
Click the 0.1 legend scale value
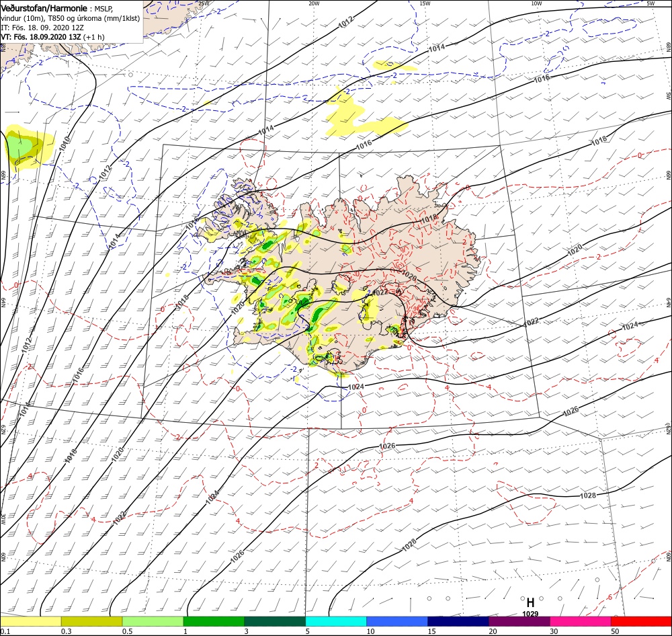click(x=5, y=631)
